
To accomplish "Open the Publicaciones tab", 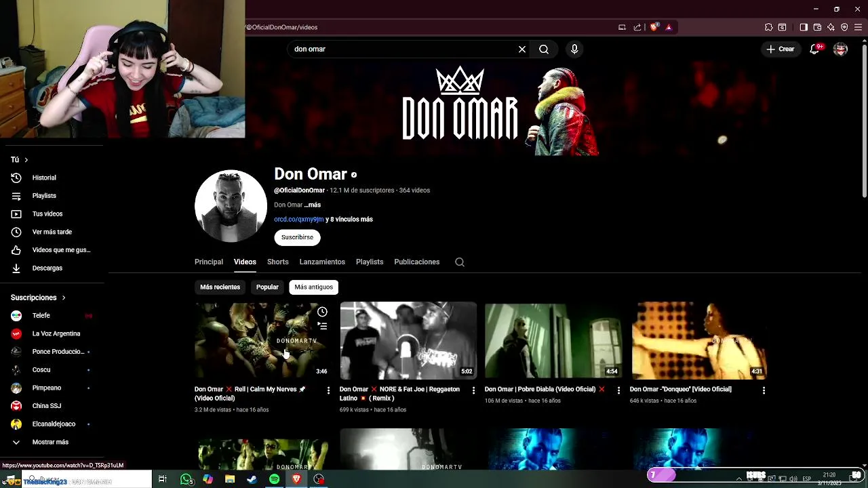I will (416, 262).
